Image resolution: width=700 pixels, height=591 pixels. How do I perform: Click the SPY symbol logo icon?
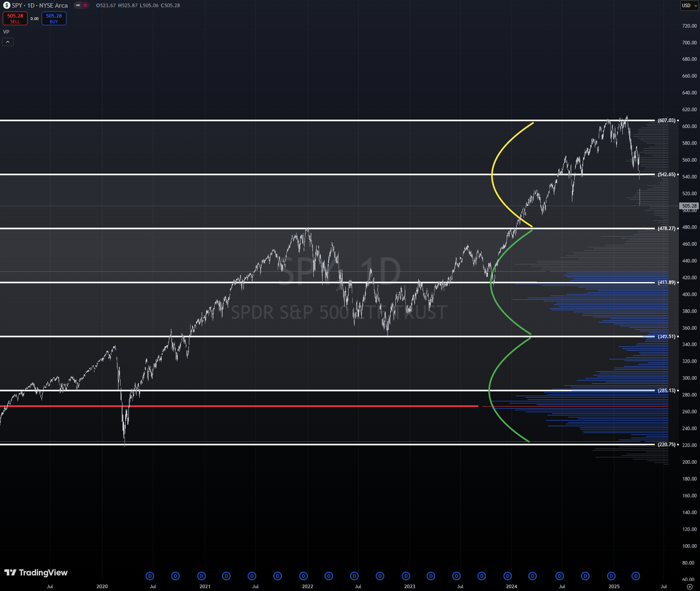(6, 5)
